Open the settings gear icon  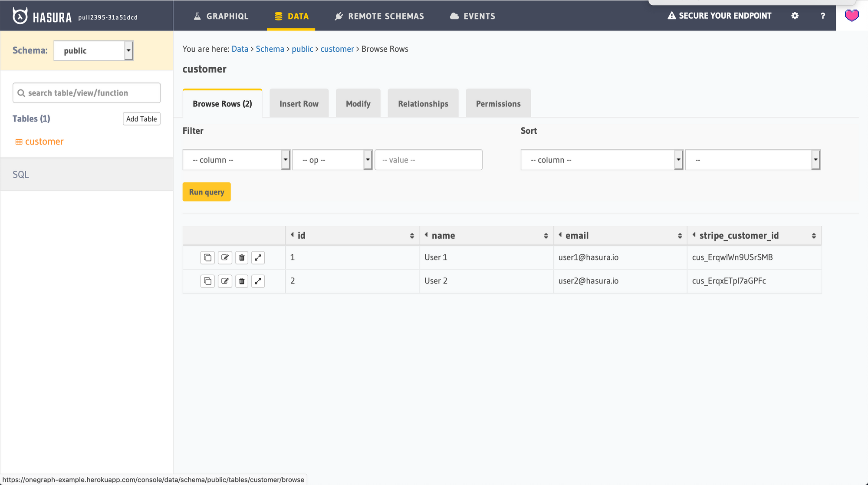tap(795, 16)
